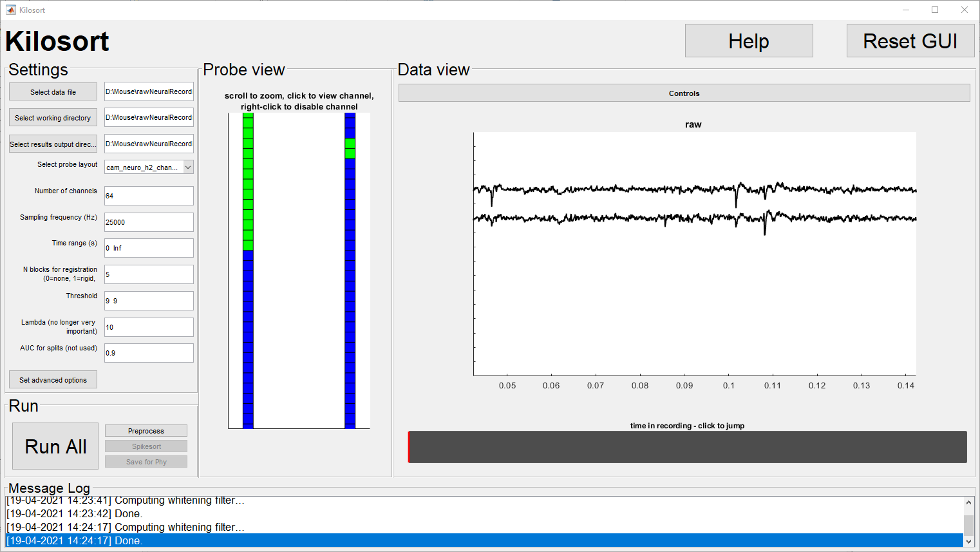This screenshot has height=552, width=980.
Task: Change the Threshold values
Action: pos(149,300)
